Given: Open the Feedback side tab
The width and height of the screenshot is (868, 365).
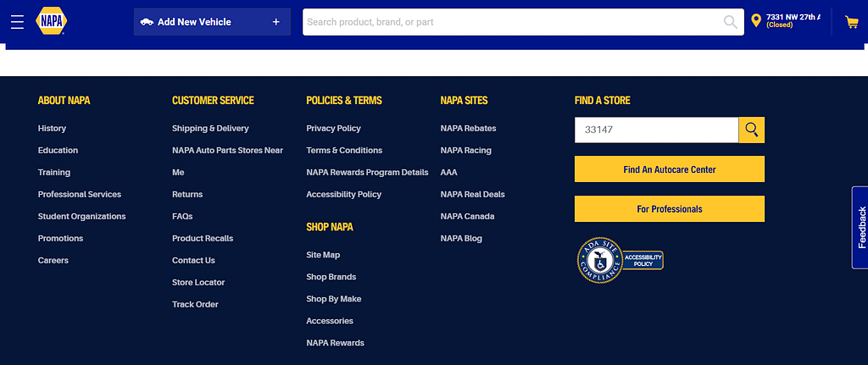Looking at the screenshot, I should (860, 227).
